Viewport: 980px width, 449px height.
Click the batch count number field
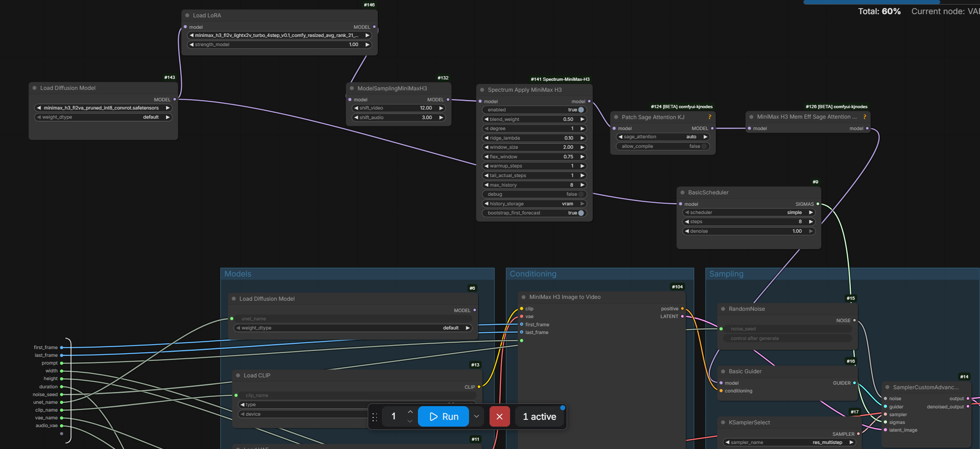point(394,417)
